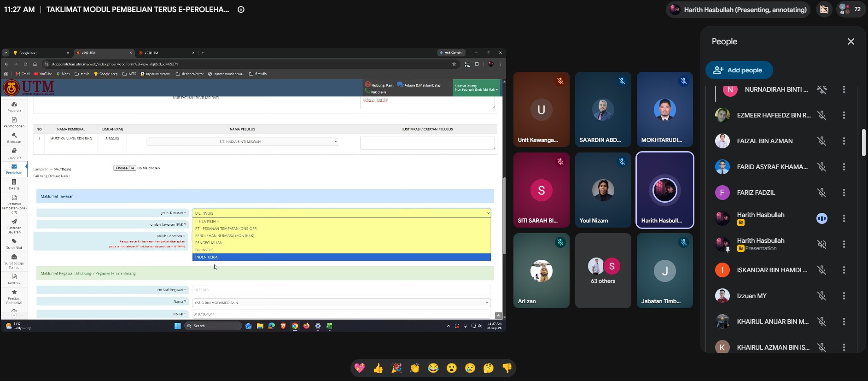Send the thinking face reaction

coord(489,368)
